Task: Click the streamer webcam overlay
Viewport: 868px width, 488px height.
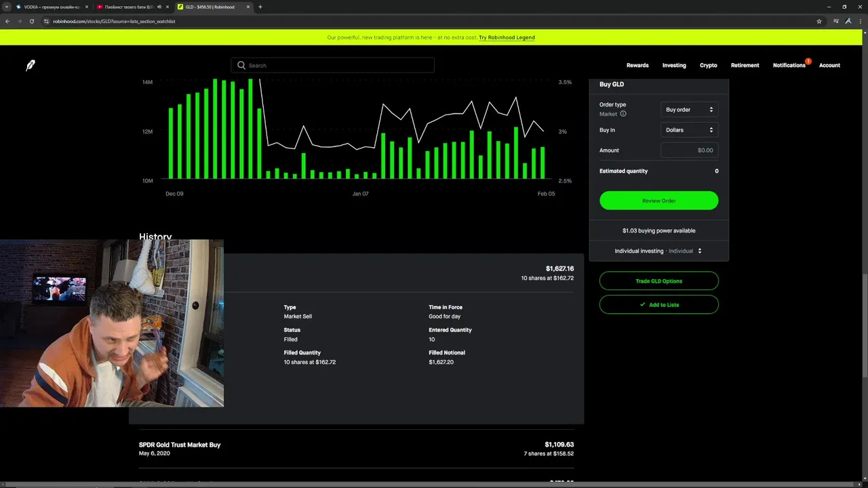Action: pyautogui.click(x=112, y=323)
